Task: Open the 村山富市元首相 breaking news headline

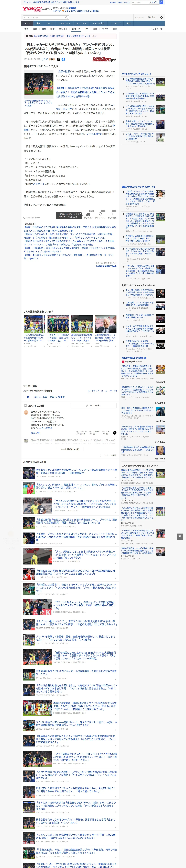Action: [x=62, y=36]
